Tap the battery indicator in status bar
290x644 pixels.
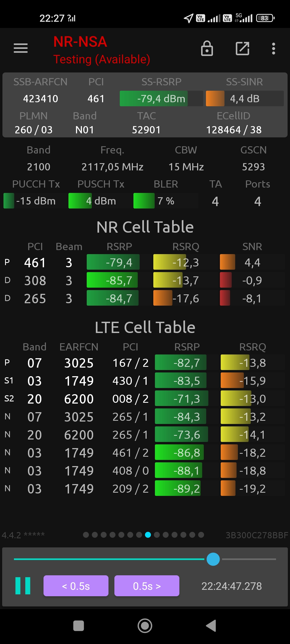265,18
